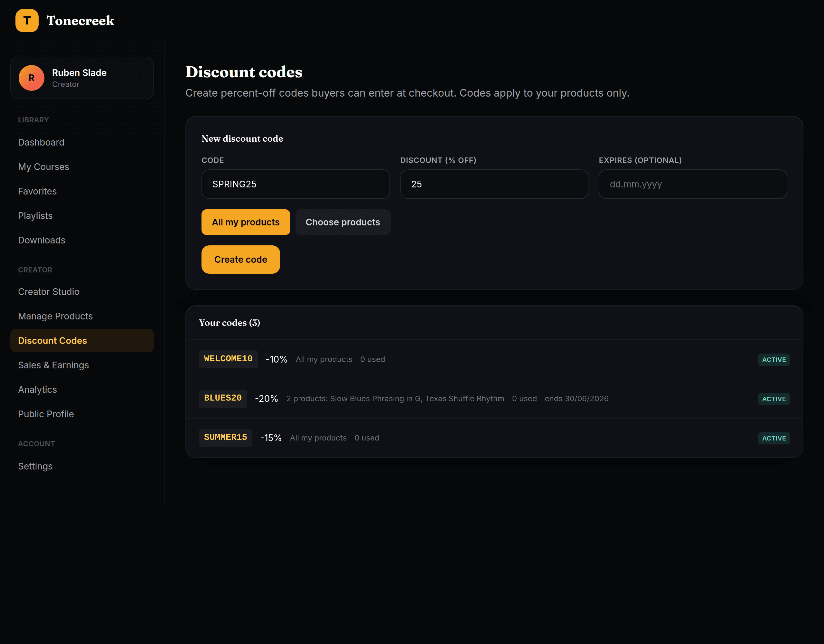This screenshot has width=824, height=644.
Task: Click Ruben Slade's avatar circle
Action: click(32, 78)
